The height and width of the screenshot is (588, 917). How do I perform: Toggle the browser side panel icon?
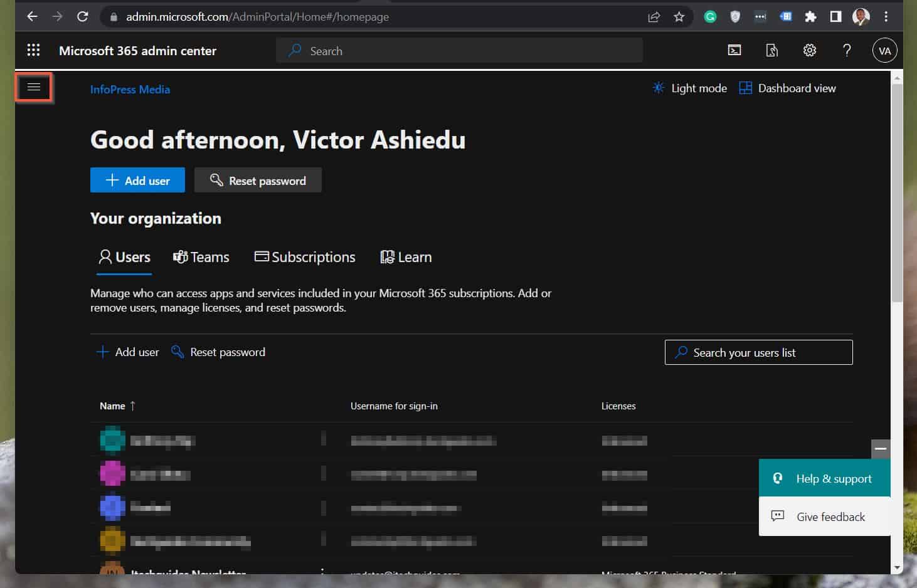point(835,17)
